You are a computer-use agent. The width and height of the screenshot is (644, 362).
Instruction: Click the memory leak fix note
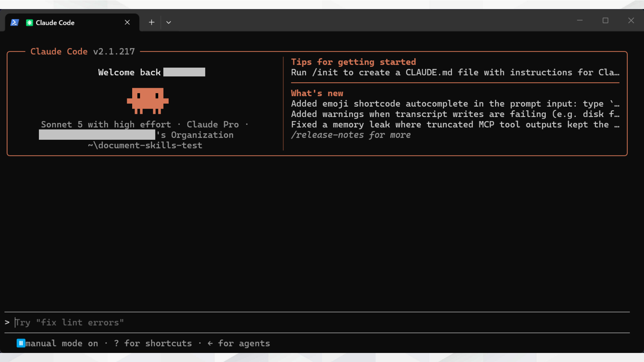[455, 125]
